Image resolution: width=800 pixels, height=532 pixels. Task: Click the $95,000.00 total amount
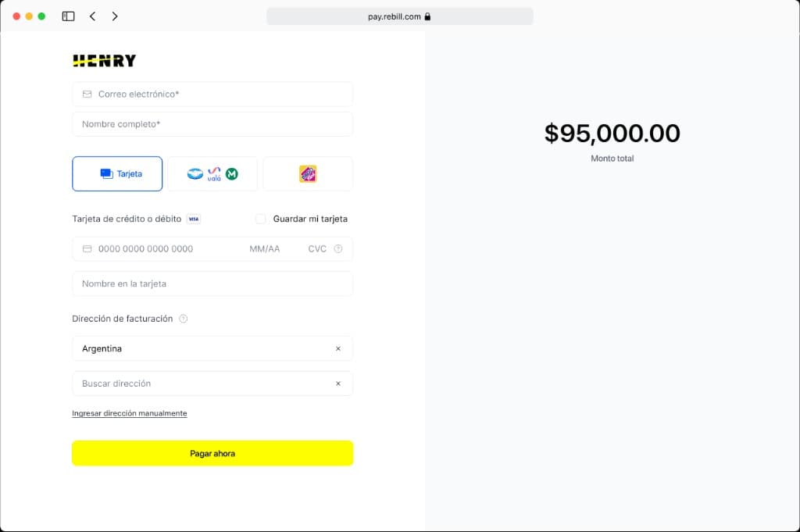click(612, 133)
